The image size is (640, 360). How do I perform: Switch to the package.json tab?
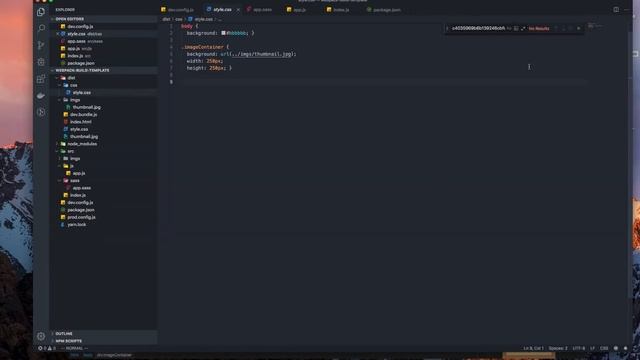pos(384,9)
